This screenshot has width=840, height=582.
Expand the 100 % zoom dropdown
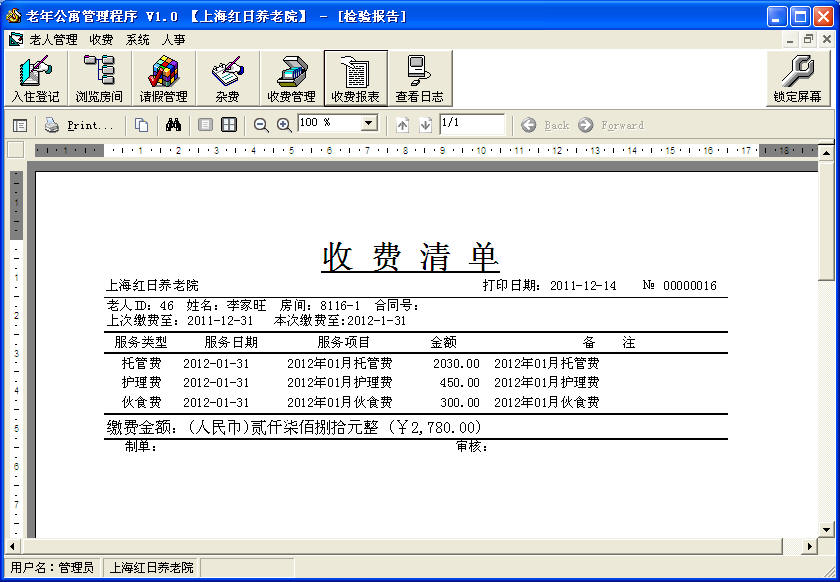tap(368, 124)
